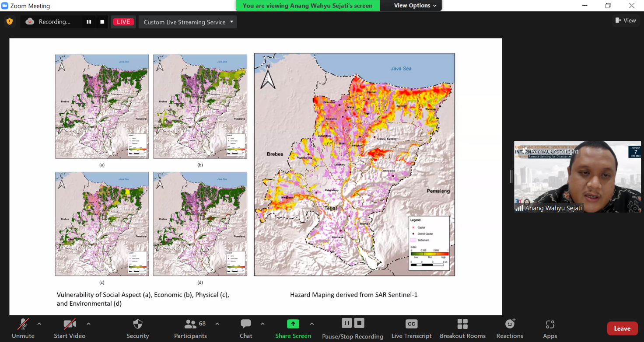Unmute the microphone
This screenshot has width=644, height=342.
[x=23, y=328]
